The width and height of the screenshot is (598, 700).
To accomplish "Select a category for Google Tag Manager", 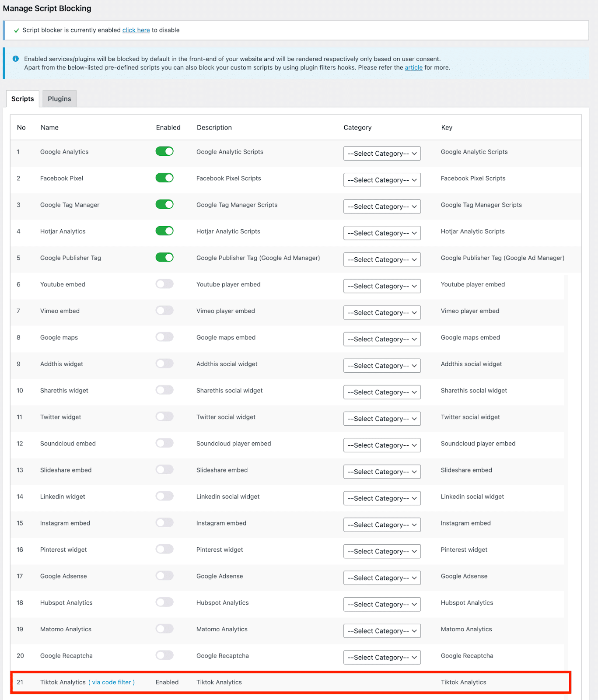I will (x=382, y=206).
